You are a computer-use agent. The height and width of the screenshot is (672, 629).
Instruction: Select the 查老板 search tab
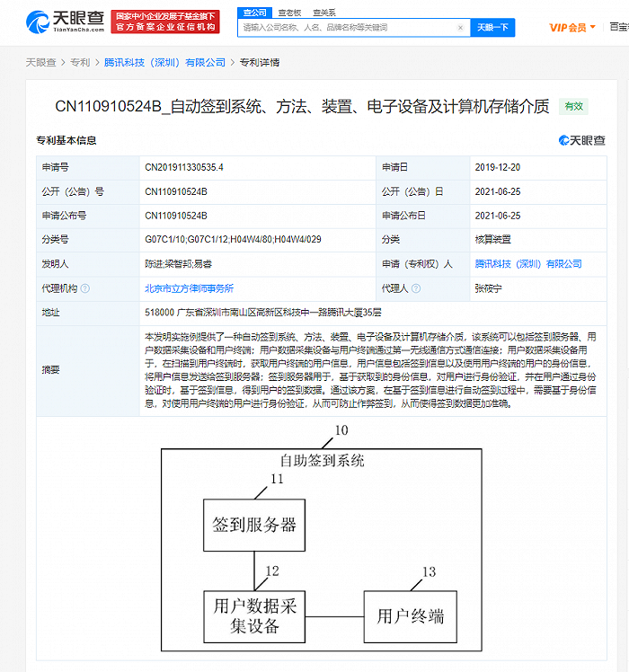289,13
